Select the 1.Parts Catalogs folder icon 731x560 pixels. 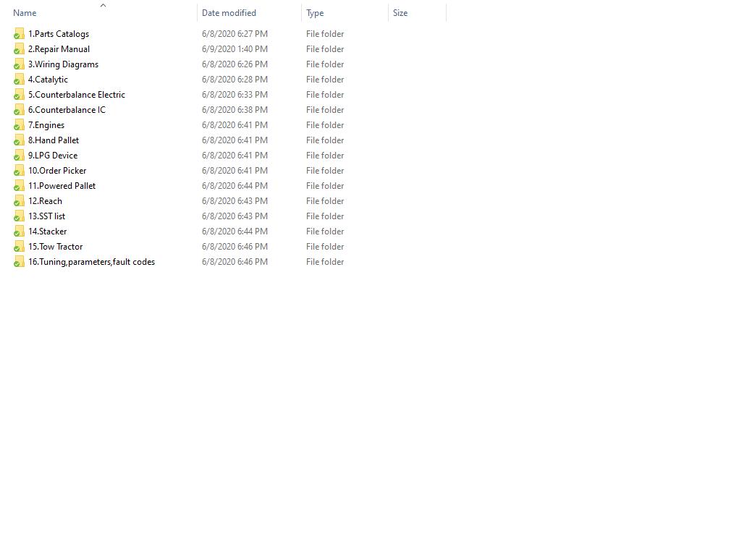coord(19,34)
